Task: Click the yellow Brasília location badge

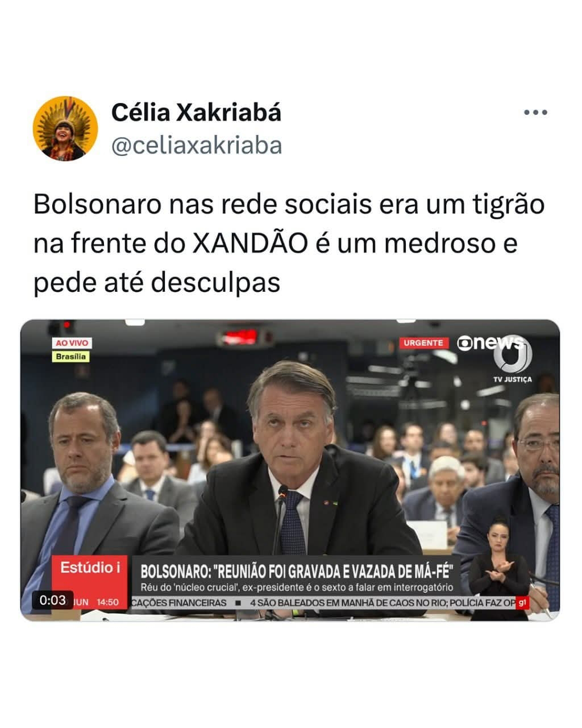Action: [71, 357]
